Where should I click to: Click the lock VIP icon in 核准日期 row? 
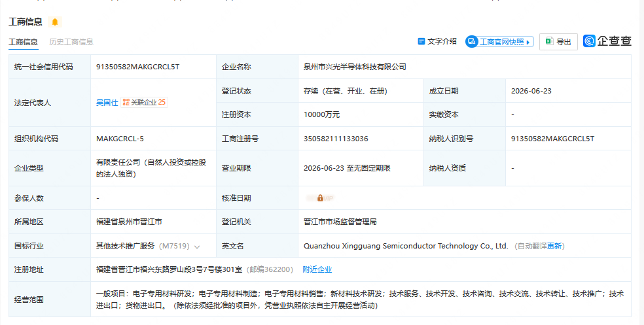point(320,198)
